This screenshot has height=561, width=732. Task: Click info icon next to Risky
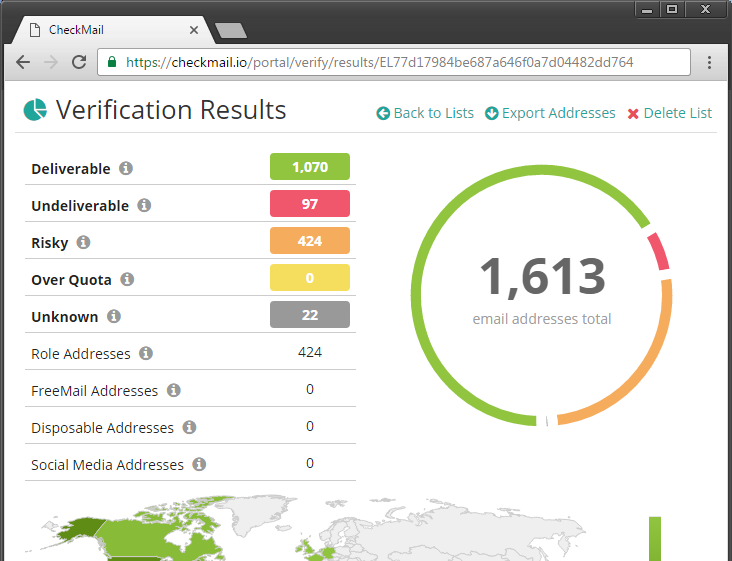pyautogui.click(x=83, y=242)
